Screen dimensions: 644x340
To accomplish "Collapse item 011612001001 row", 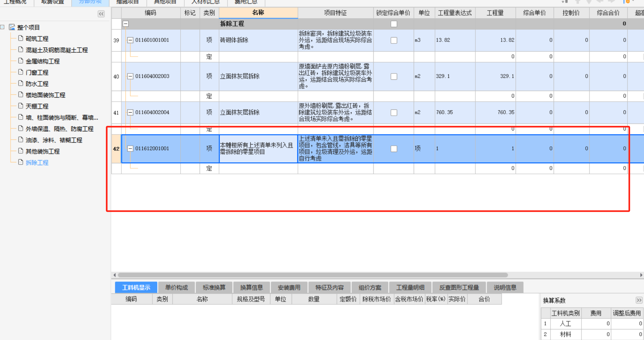I will coord(130,149).
